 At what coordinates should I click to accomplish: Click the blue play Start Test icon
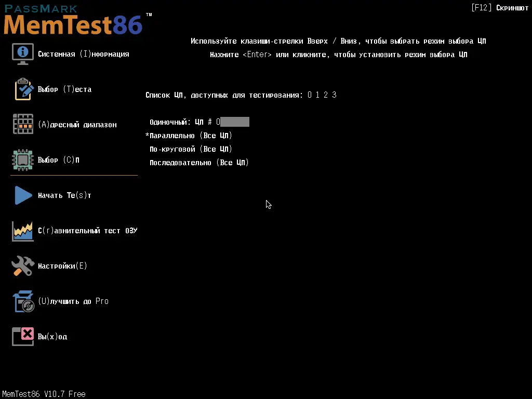[x=23, y=195]
